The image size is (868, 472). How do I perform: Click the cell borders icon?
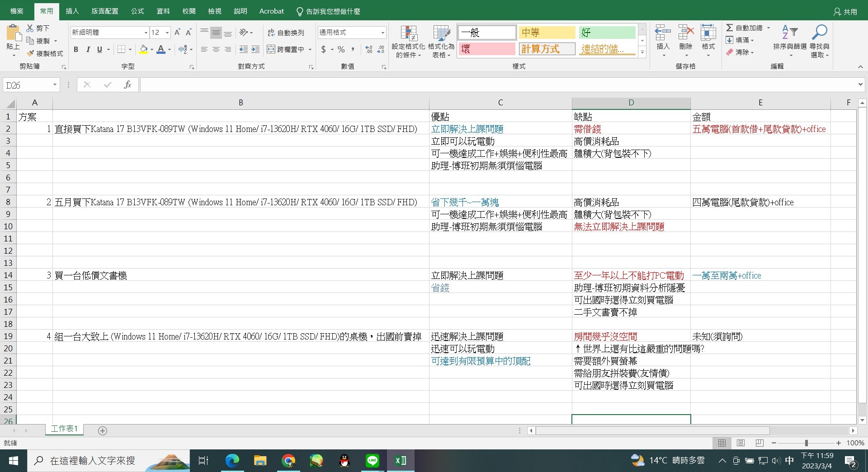click(x=121, y=49)
